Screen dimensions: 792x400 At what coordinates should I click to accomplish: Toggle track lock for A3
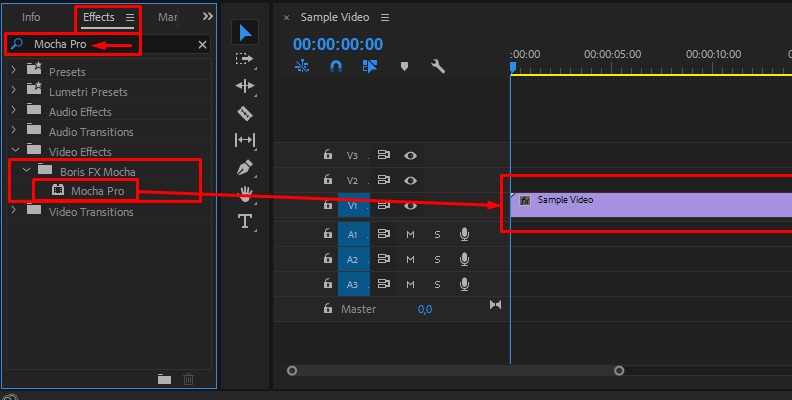[x=328, y=284]
